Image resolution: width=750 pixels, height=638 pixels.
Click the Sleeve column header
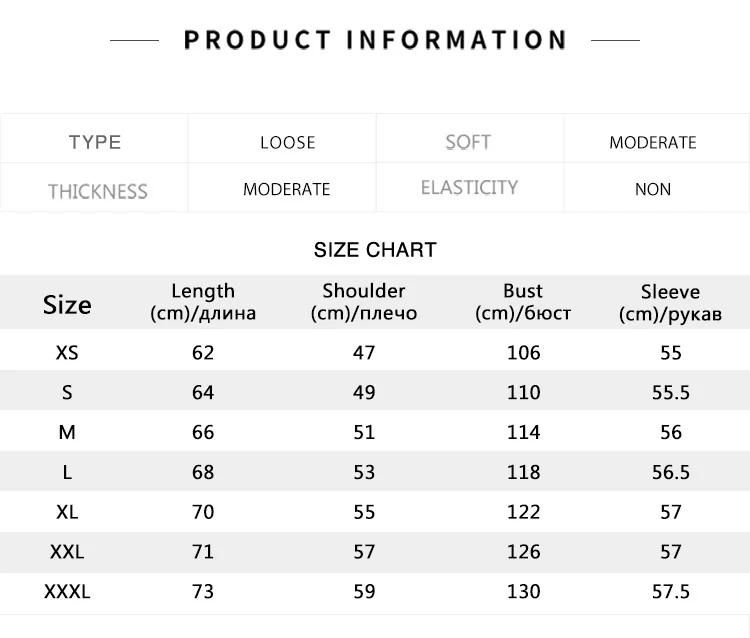coord(670,302)
